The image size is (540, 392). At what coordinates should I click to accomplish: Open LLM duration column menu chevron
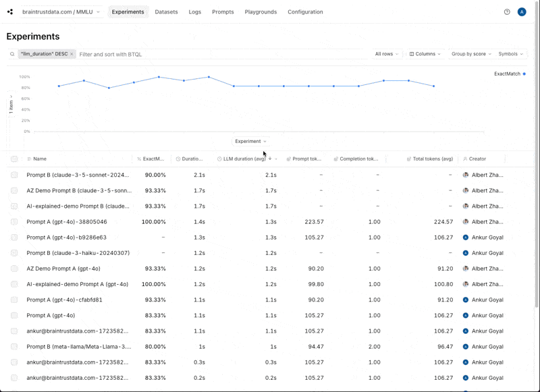[276, 159]
